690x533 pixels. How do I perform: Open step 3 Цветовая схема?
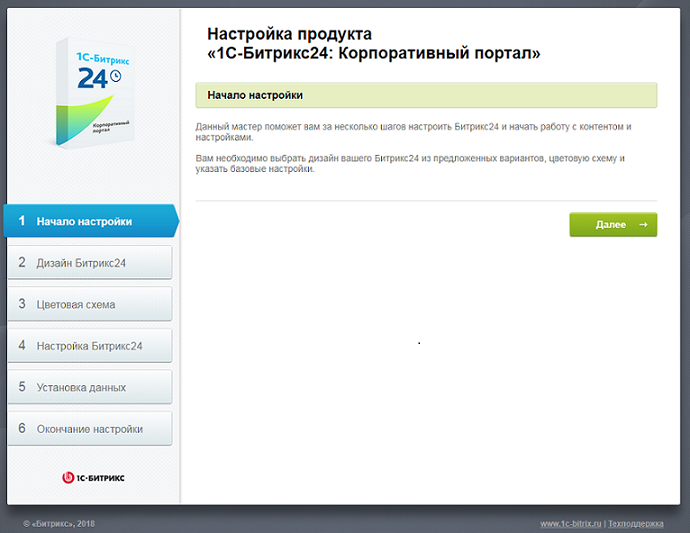click(90, 304)
